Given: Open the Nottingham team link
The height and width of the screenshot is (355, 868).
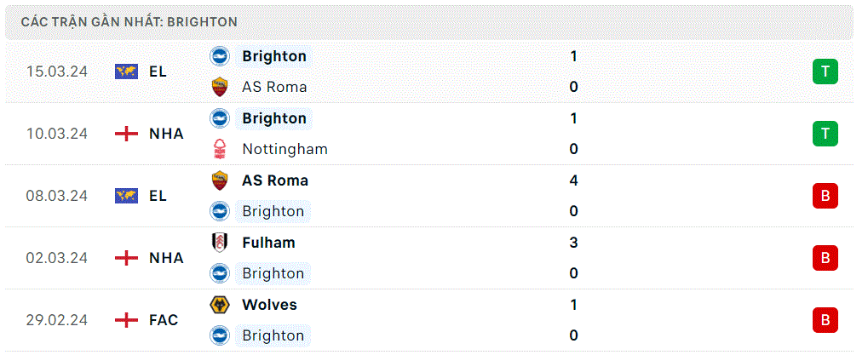Looking at the screenshot, I should point(285,149).
